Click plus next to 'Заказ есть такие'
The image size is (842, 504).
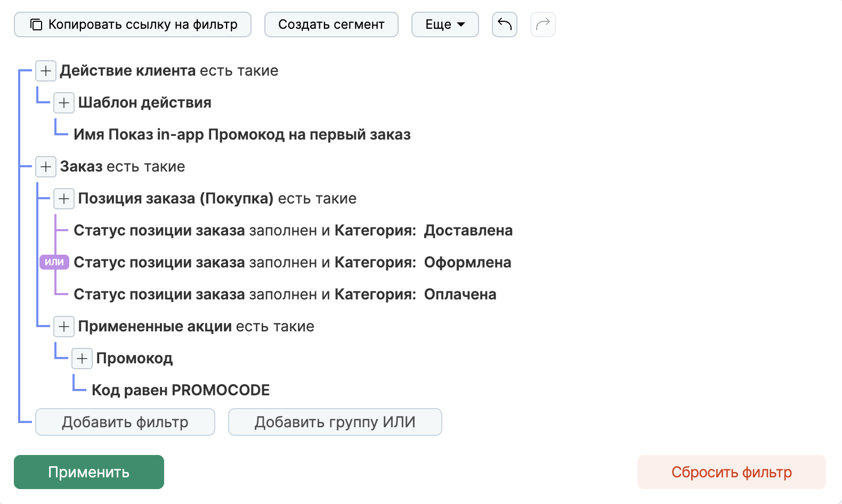[46, 167]
